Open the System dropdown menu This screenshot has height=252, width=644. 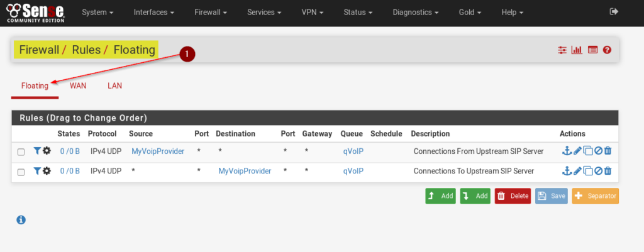click(97, 12)
